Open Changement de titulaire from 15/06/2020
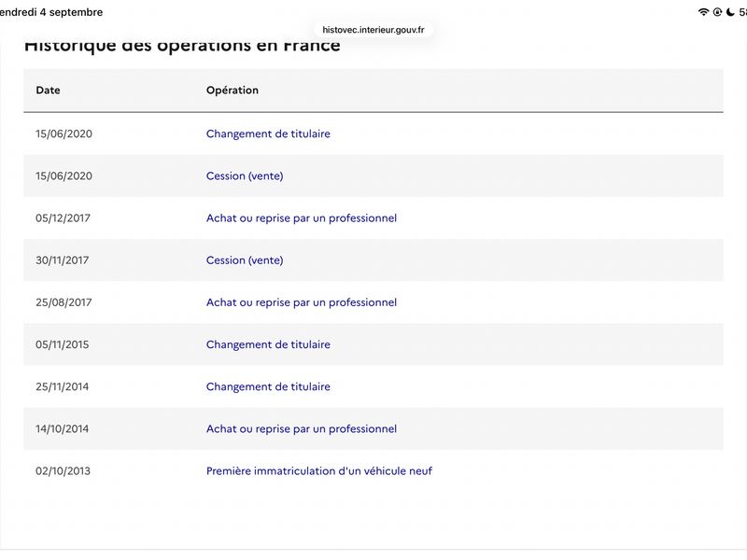This screenshot has width=747, height=560. point(268,133)
